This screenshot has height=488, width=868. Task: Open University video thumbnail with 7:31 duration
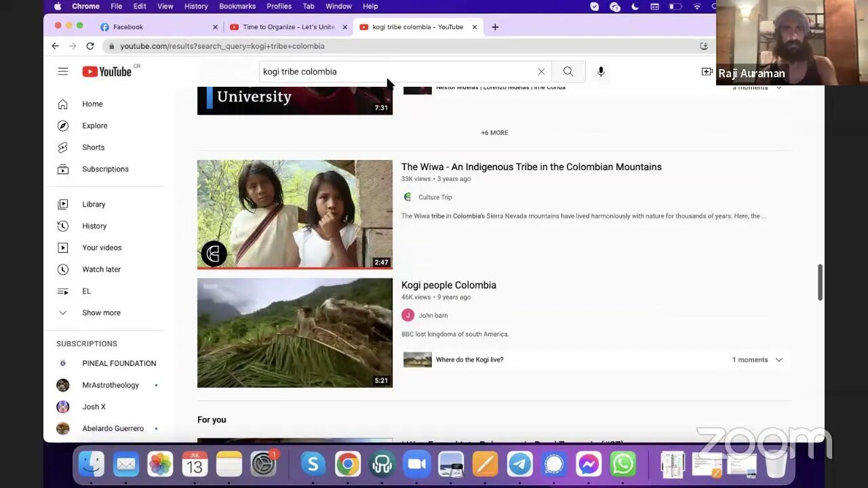[295, 101]
